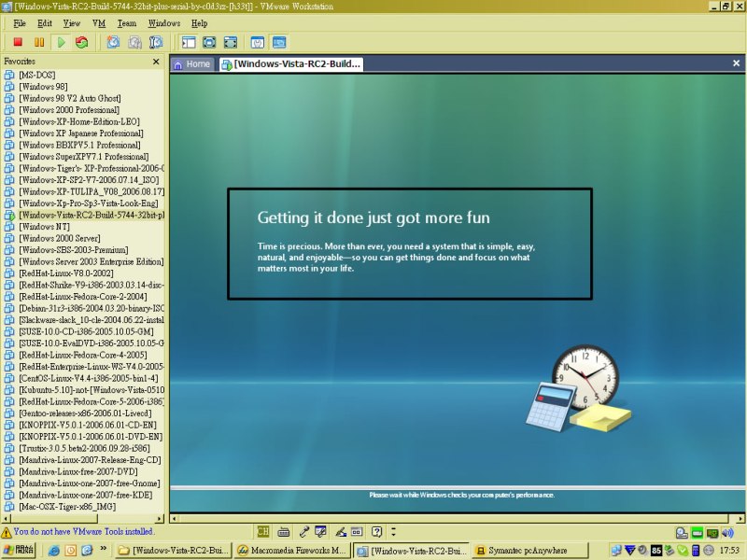The image size is (747, 560).
Task: Click the Revert to snapshot icon
Action: (x=134, y=42)
